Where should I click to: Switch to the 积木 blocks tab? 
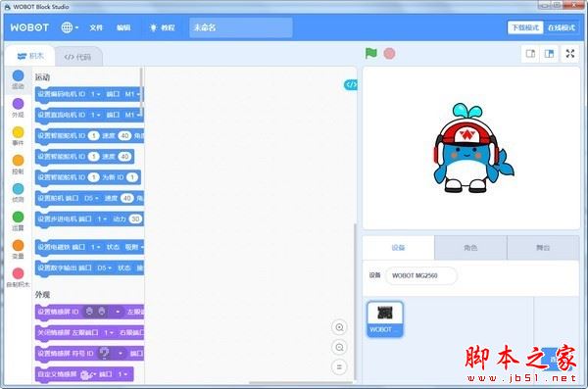pos(30,56)
